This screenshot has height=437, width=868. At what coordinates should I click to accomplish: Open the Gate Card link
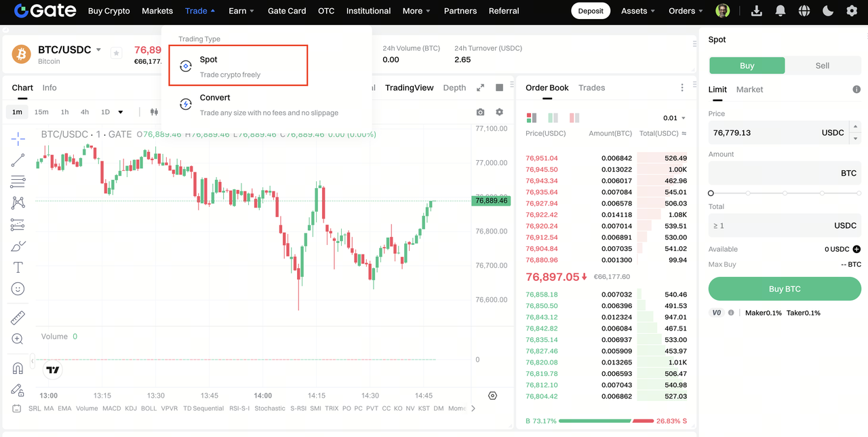click(x=287, y=11)
